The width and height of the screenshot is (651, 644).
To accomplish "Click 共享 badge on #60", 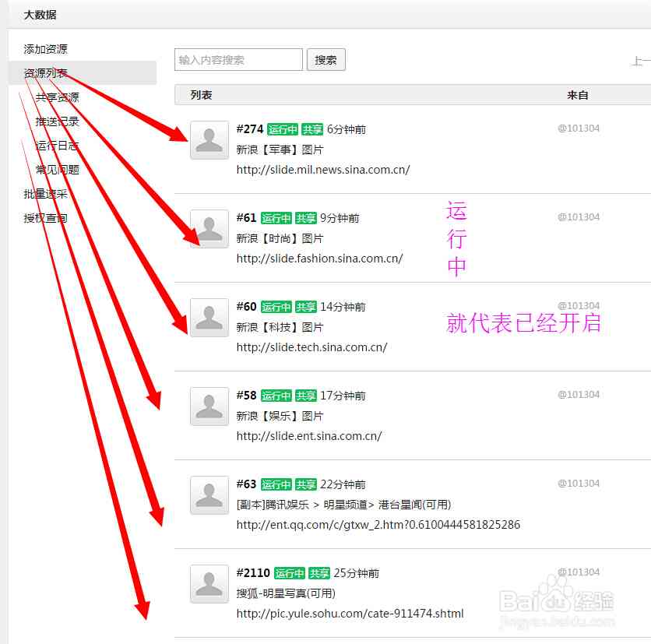I will [x=305, y=308].
